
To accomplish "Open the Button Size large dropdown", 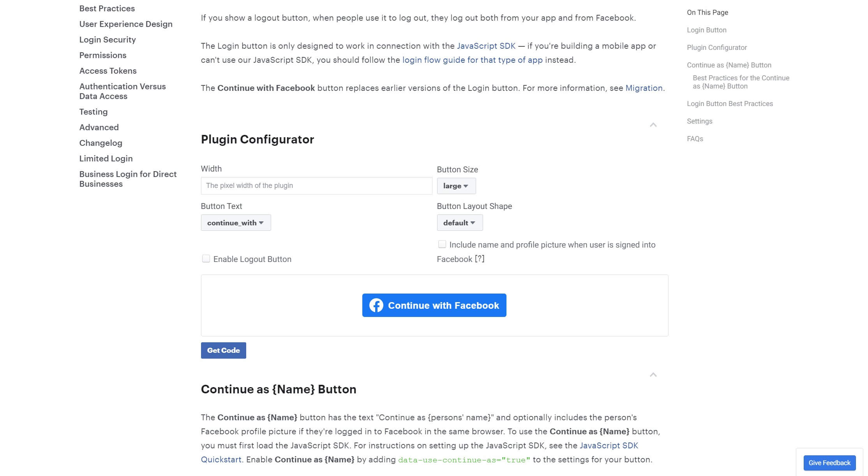I will 456,186.
